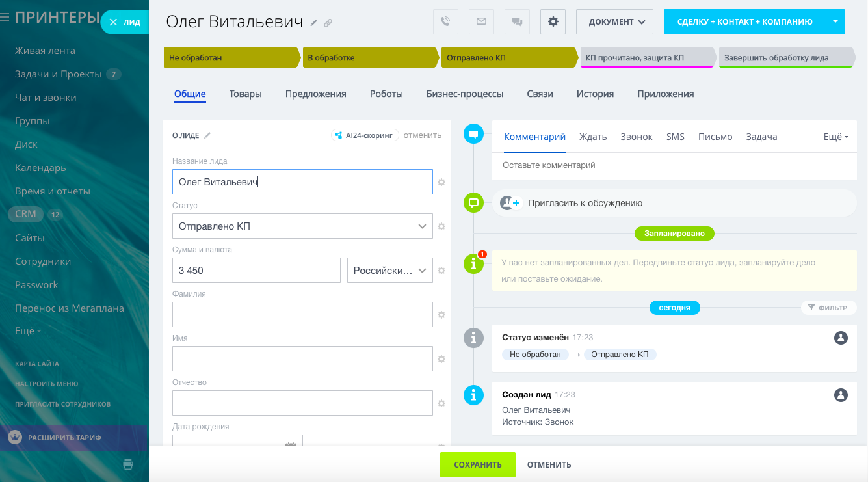This screenshot has height=482, width=868.
Task: Click the green СОХРАНИТЬ button
Action: (478, 464)
